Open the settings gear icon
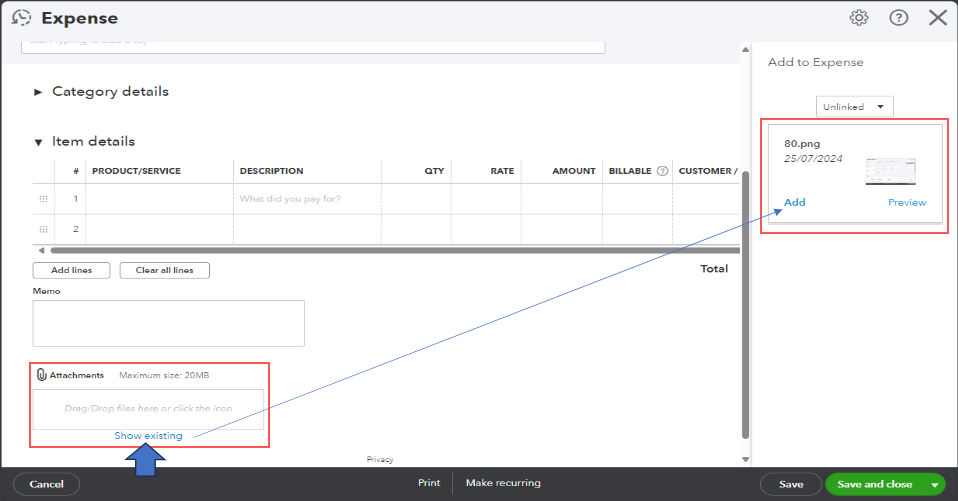 [859, 18]
